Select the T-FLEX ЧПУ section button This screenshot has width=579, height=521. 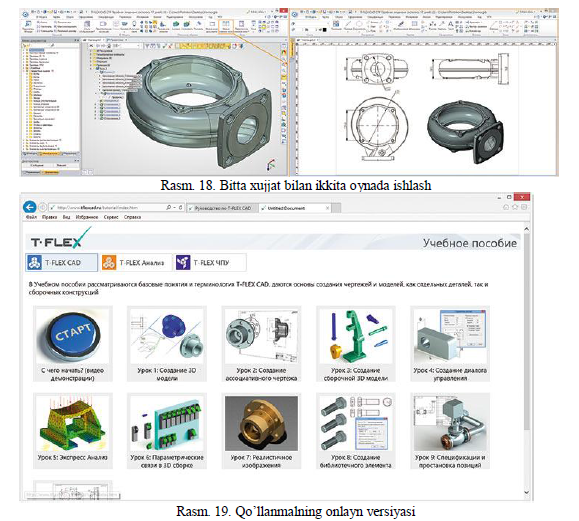pyautogui.click(x=210, y=263)
